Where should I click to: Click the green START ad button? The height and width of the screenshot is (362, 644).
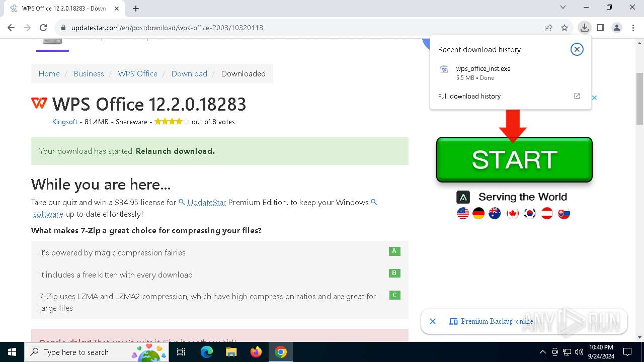pos(514,159)
